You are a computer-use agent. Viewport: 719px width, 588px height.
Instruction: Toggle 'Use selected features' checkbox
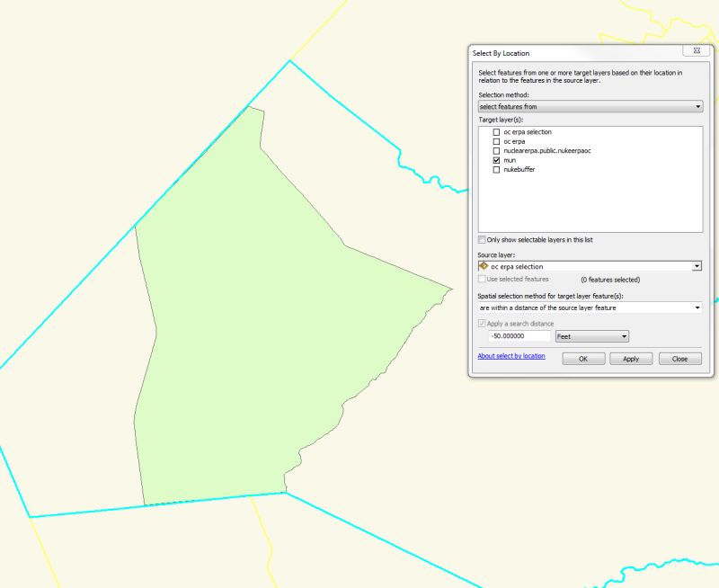coord(482,279)
